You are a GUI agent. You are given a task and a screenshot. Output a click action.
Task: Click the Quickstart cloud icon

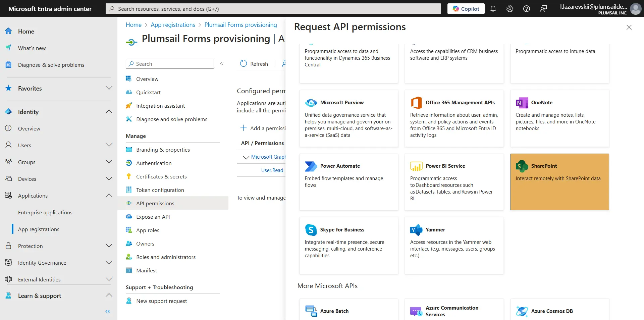(129, 92)
